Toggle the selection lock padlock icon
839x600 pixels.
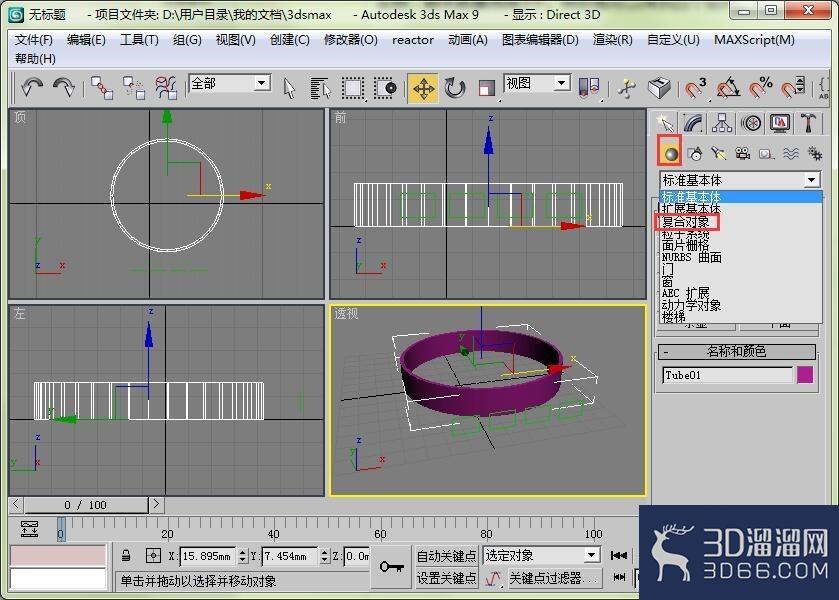pos(126,556)
